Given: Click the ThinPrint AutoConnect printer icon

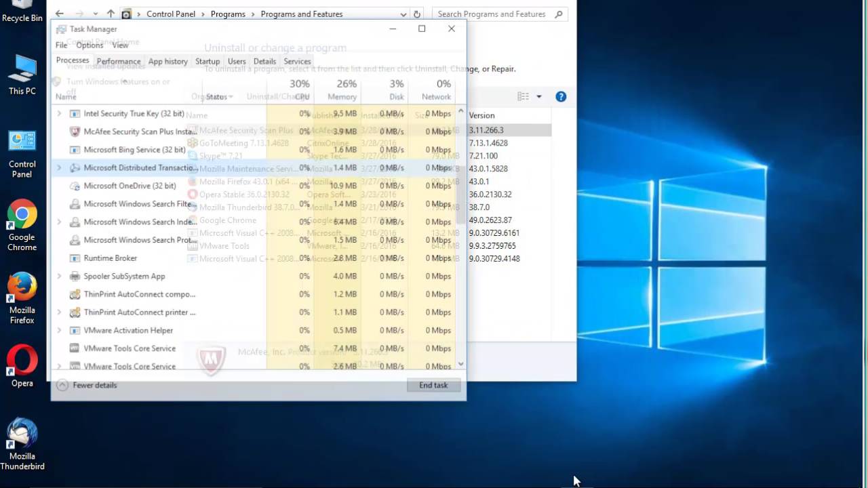Looking at the screenshot, I should (75, 312).
